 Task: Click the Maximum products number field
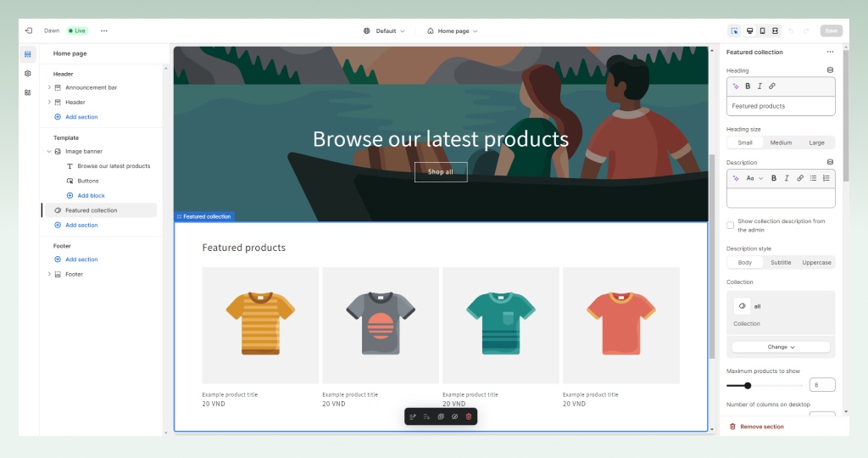click(822, 385)
